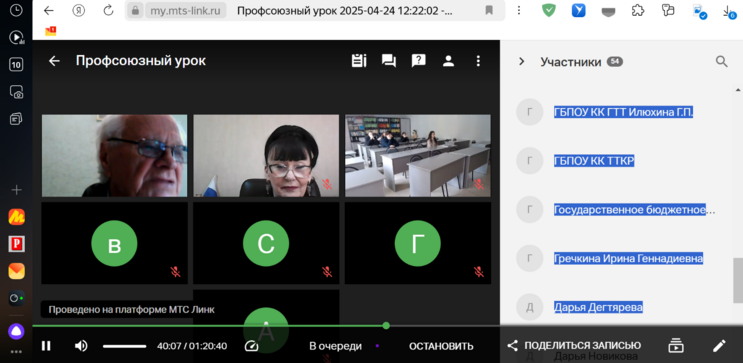Click ПОДЕЛИТЬСЯ ЗАПИСЬЮ button
Viewport: 743px width, 363px height.
point(574,345)
